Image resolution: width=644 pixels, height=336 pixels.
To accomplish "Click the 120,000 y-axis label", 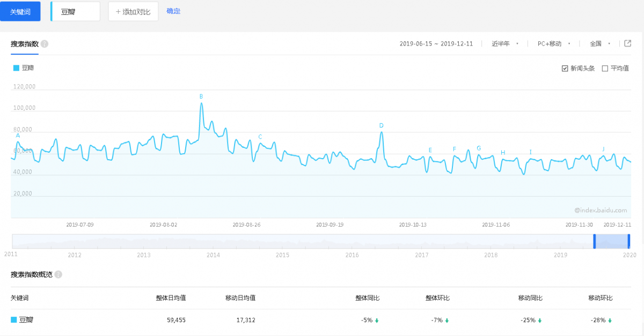I will [x=24, y=87].
